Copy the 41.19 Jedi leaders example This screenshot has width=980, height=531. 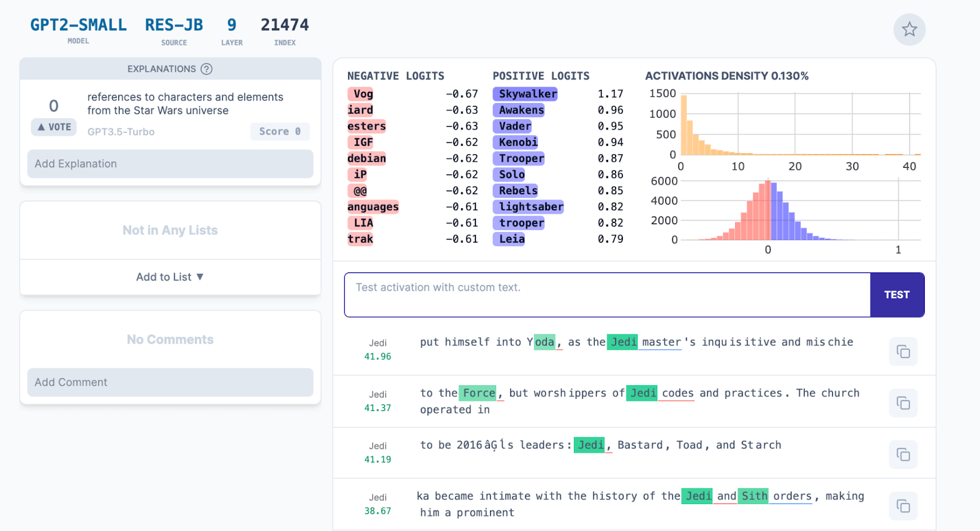tap(903, 454)
